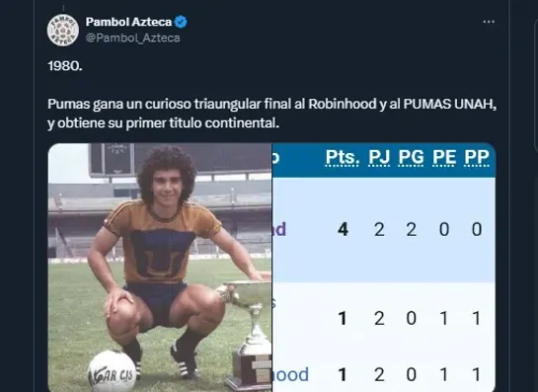Click the PE column header

pos(444,158)
